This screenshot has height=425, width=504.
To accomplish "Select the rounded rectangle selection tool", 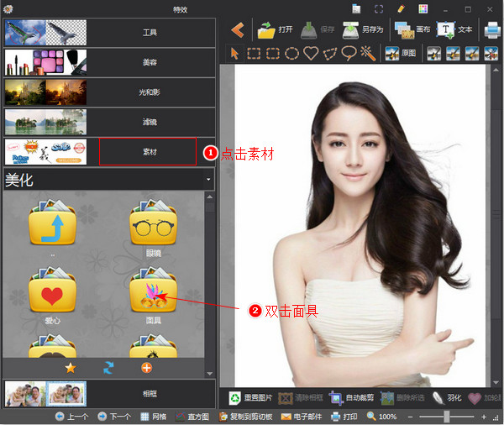I will (x=272, y=54).
